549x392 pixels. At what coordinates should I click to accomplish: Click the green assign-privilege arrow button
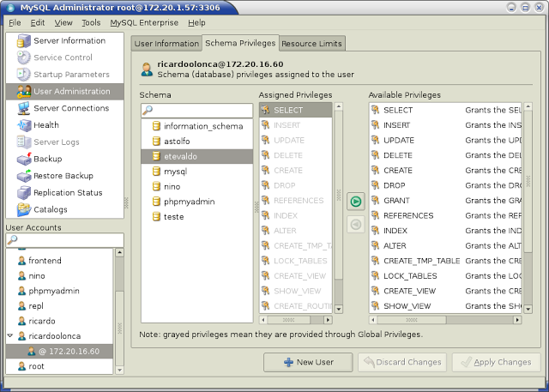[356, 202]
